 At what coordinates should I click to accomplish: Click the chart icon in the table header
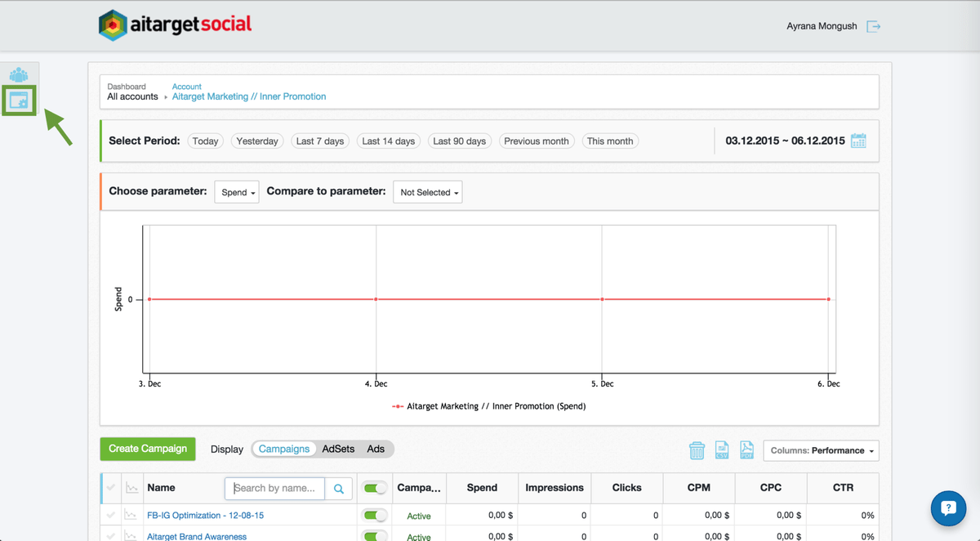(x=131, y=488)
